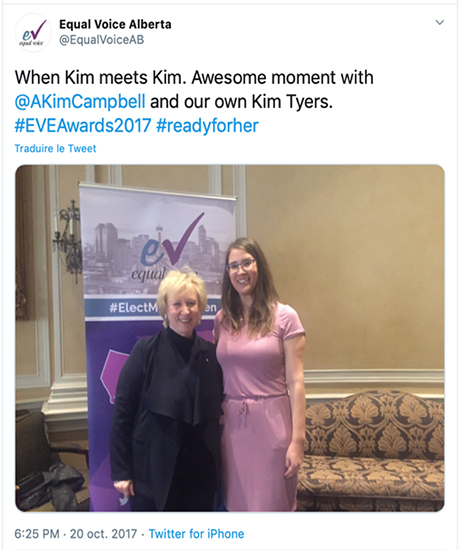The height and width of the screenshot is (550, 459).
Task: Click the "When Kim meets Kim" tweet text
Action: point(100,78)
